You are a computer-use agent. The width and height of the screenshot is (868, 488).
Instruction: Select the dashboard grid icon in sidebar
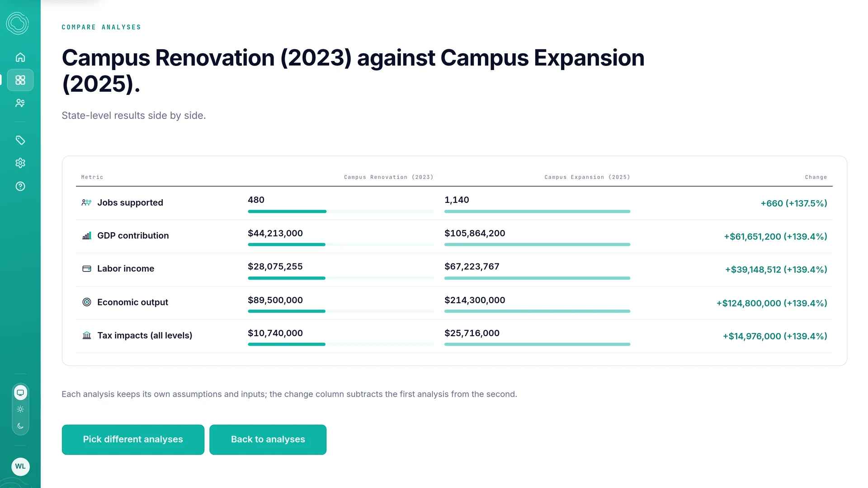20,80
